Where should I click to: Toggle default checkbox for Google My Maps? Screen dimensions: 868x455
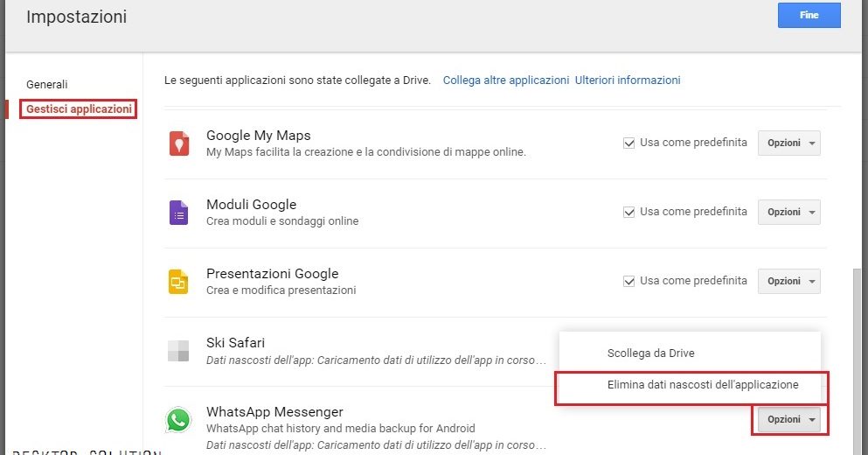point(628,143)
